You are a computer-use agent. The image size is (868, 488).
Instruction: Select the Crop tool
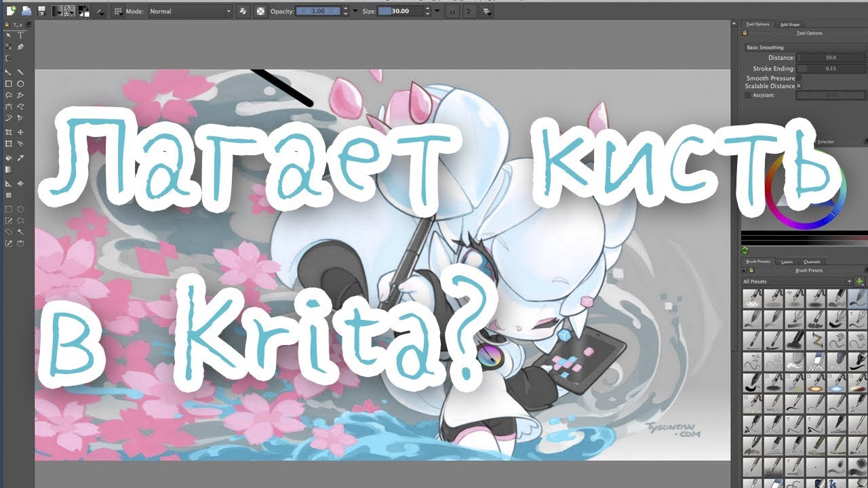8,132
